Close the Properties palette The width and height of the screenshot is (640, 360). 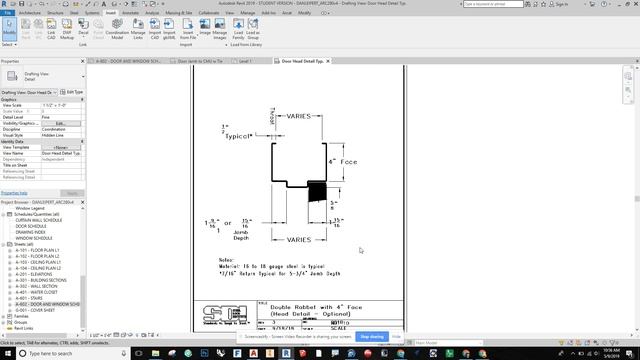tap(82, 61)
